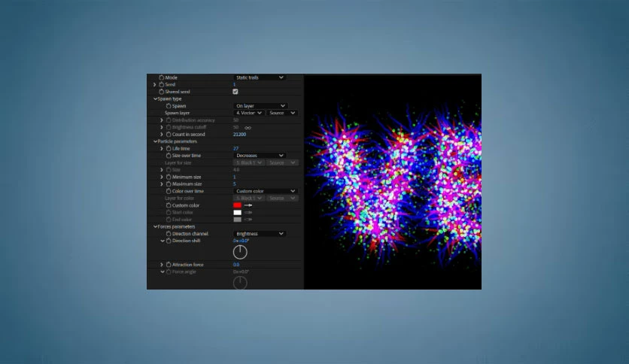The height and width of the screenshot is (364, 629).
Task: Open the red Custom color swatch
Action: (x=238, y=205)
